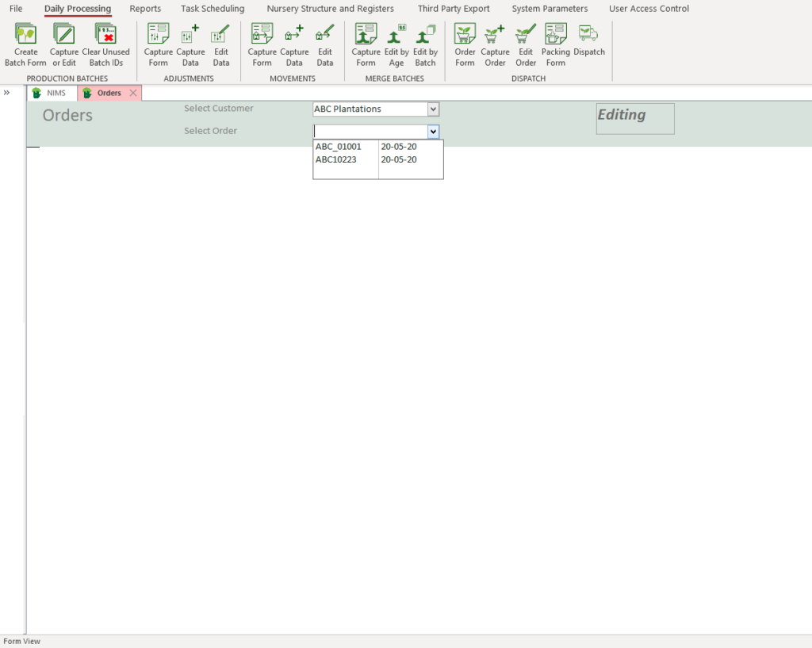Open Dispatch Capture Order
The image size is (812, 648).
tap(495, 35)
